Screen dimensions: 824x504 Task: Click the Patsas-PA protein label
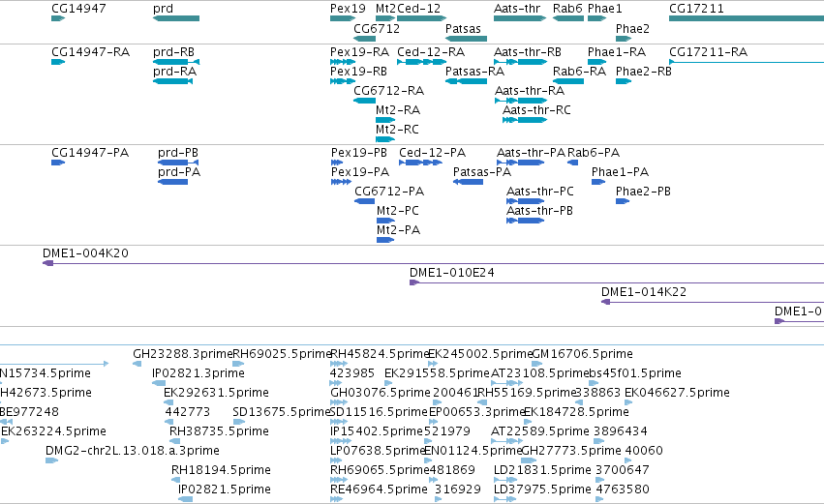click(x=482, y=171)
